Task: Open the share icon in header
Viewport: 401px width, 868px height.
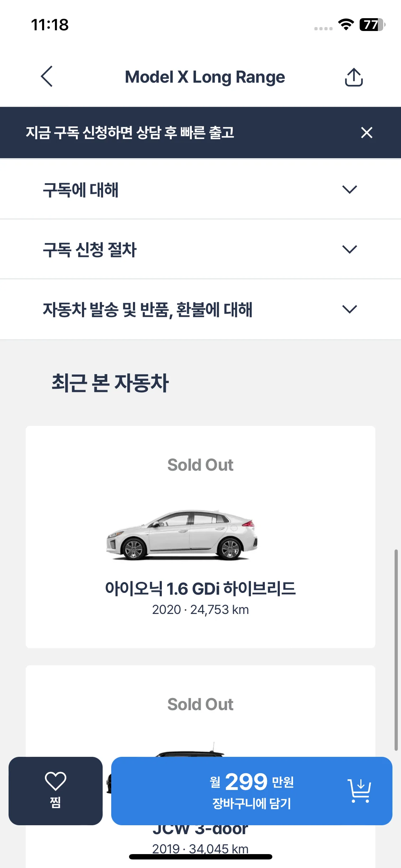Action: 354,77
